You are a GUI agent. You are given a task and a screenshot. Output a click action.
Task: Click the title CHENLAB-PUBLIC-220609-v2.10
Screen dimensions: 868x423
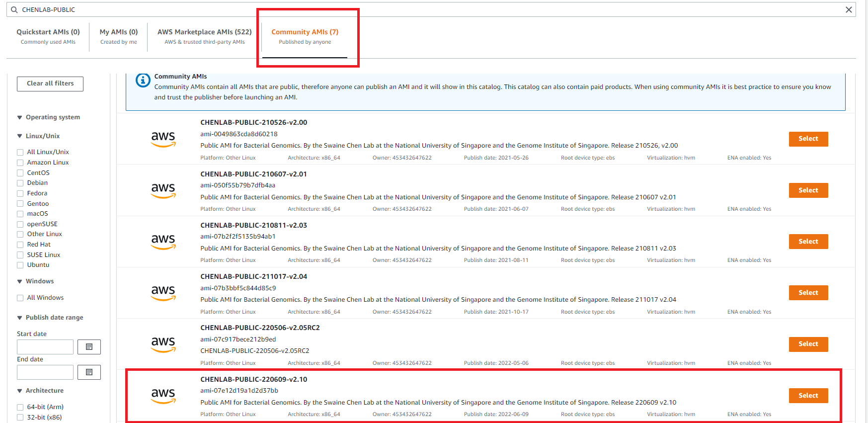point(254,380)
